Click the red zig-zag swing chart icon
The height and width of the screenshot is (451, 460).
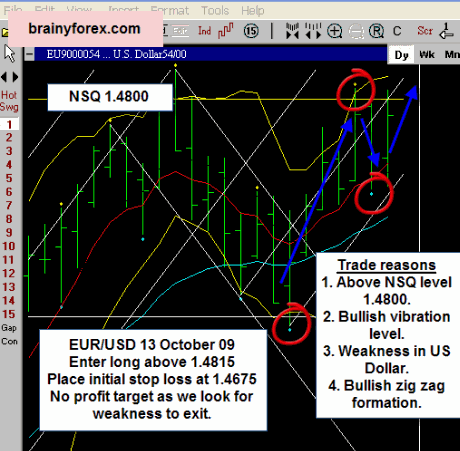pyautogui.click(x=226, y=31)
